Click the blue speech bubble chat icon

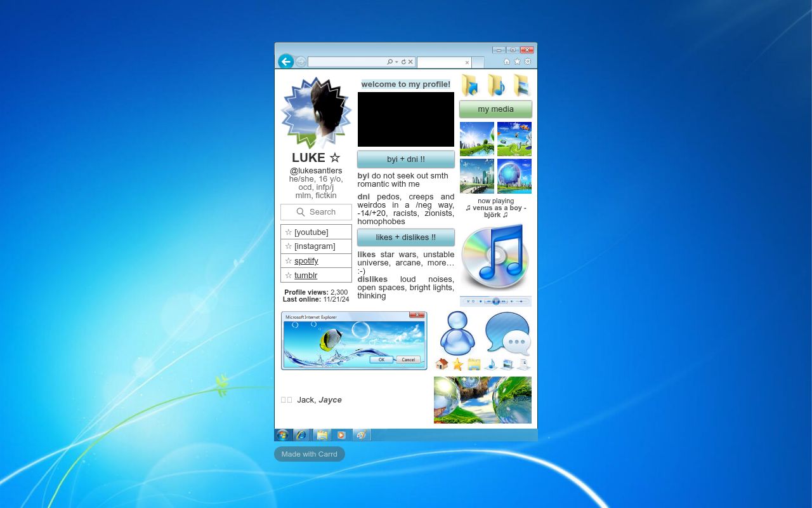[507, 333]
